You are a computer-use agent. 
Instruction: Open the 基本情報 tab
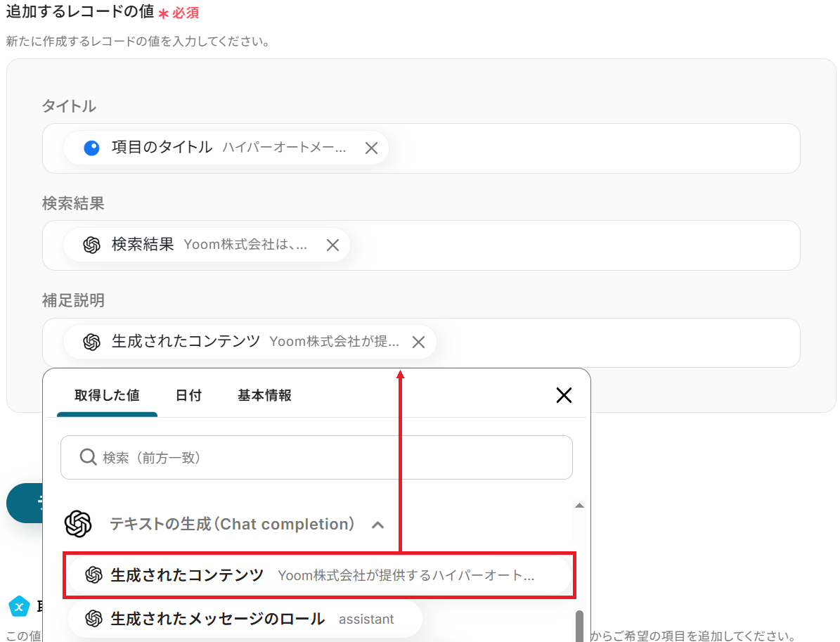pos(264,395)
